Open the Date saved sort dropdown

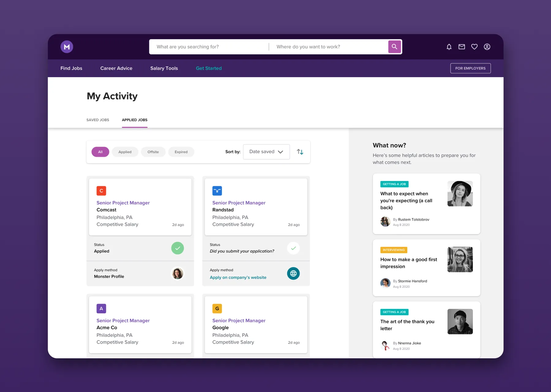coord(266,152)
